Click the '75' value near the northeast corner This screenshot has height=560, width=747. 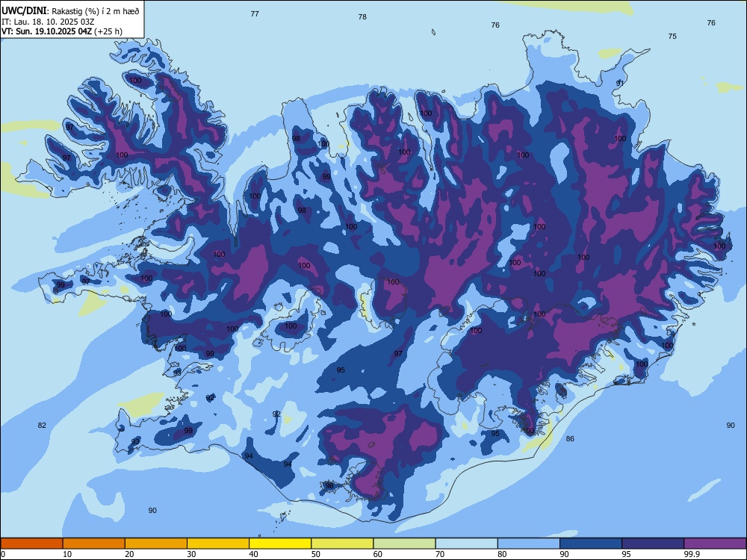[x=672, y=36]
